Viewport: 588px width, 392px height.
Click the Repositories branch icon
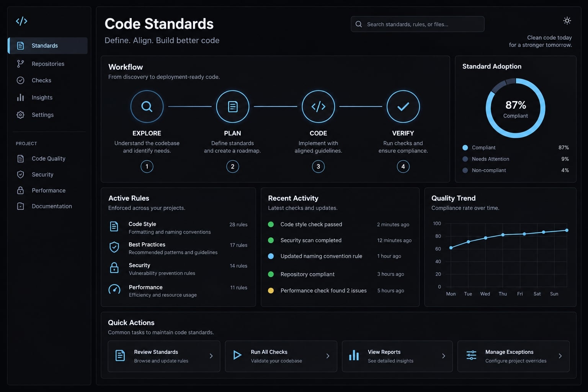pyautogui.click(x=21, y=64)
